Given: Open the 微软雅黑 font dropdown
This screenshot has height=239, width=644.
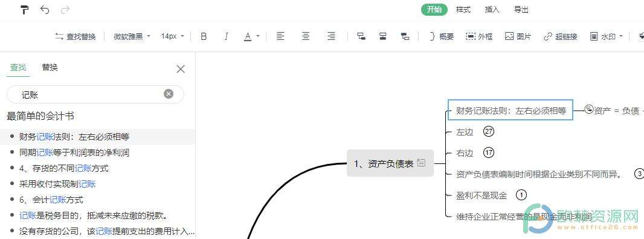Looking at the screenshot, I should [132, 37].
